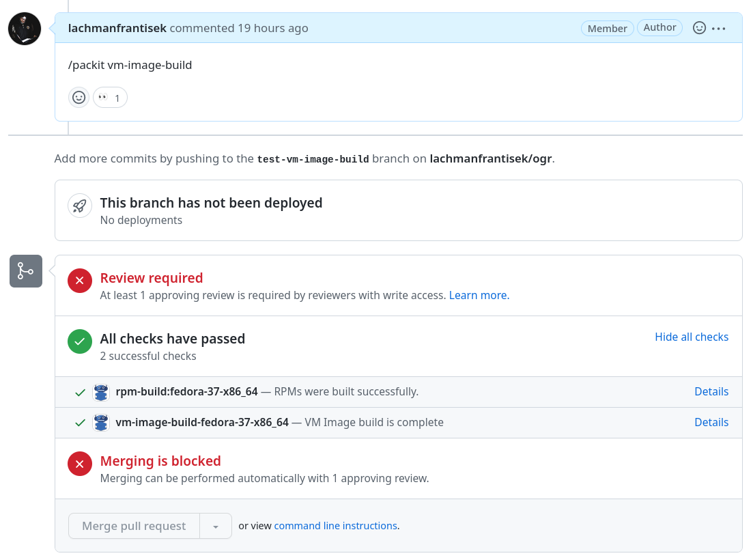This screenshot has width=753, height=560.
Task: Click the Packit avatar for rpm-build check
Action: click(101, 392)
